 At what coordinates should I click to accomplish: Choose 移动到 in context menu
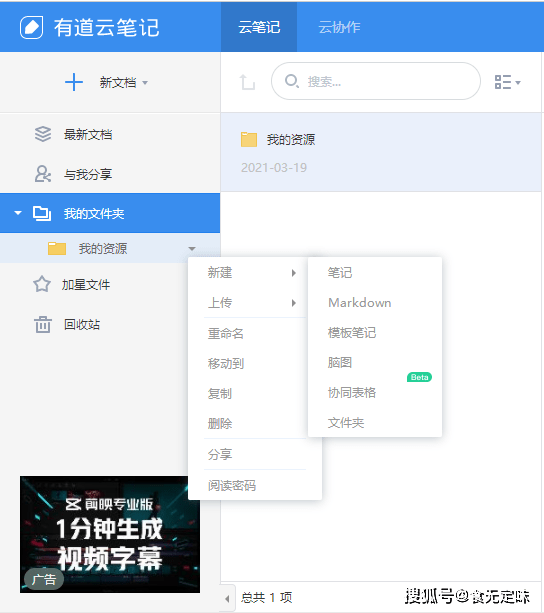226,364
